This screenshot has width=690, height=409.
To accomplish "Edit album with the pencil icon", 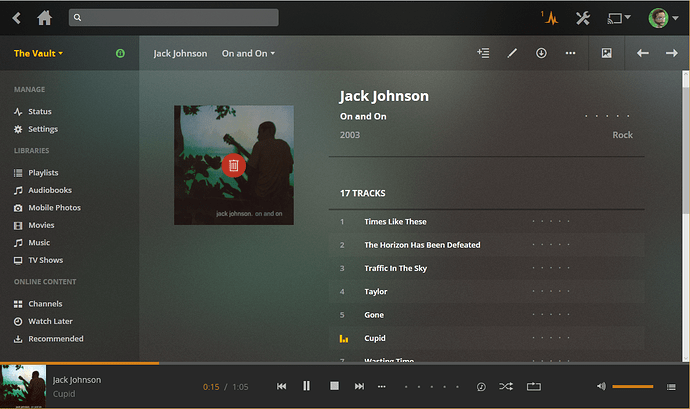I will pos(512,53).
